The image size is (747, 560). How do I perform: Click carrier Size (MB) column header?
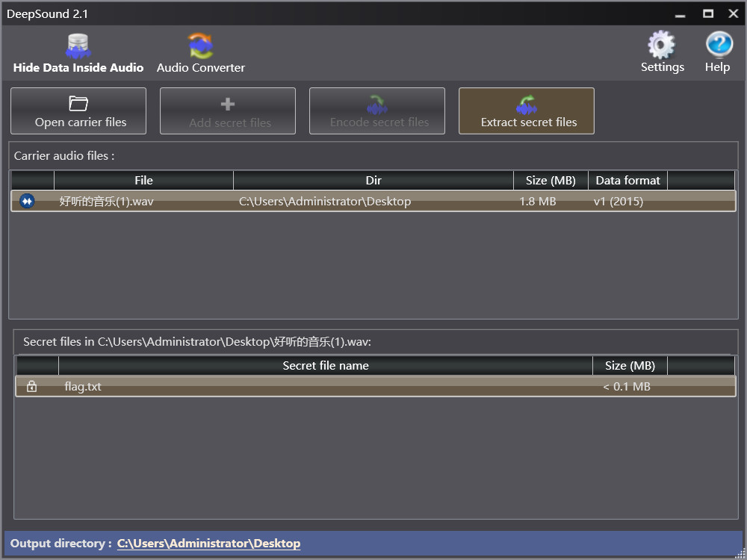[551, 181]
